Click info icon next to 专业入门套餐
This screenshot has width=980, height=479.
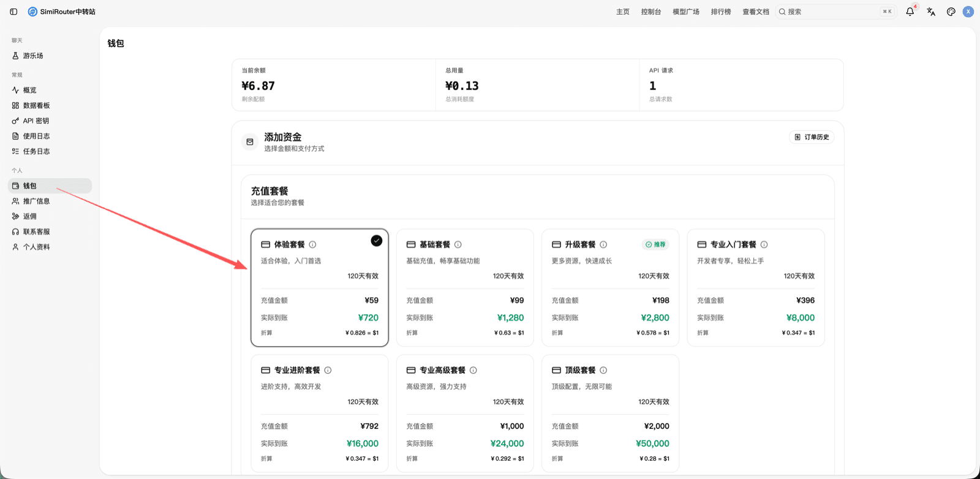[x=764, y=244]
